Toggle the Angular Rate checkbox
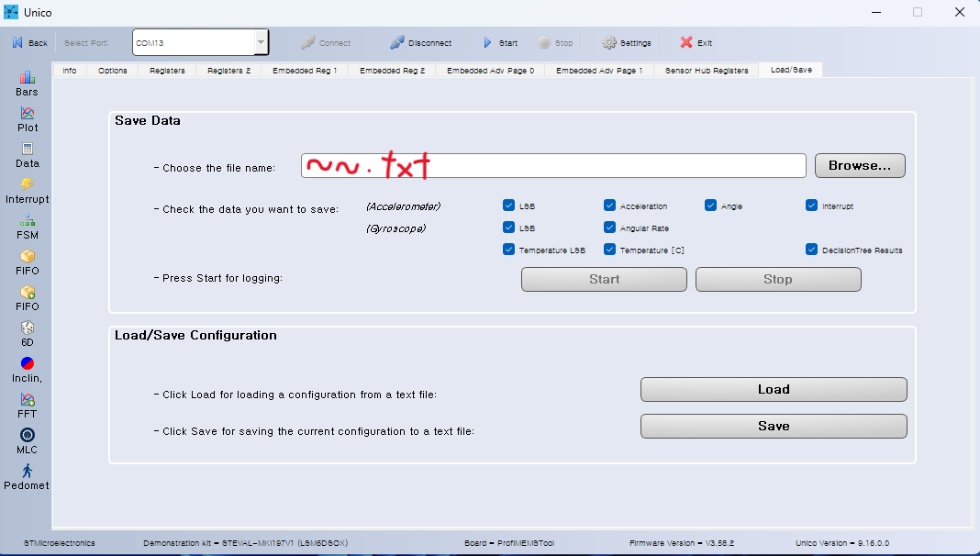 [609, 228]
